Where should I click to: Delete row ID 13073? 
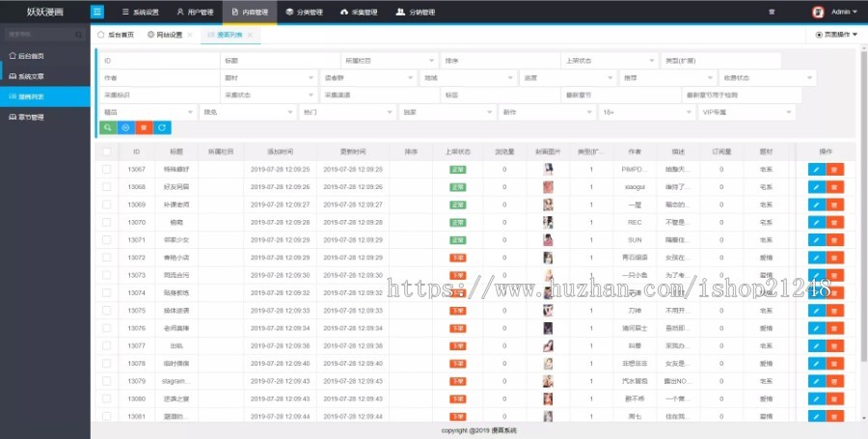[835, 275]
